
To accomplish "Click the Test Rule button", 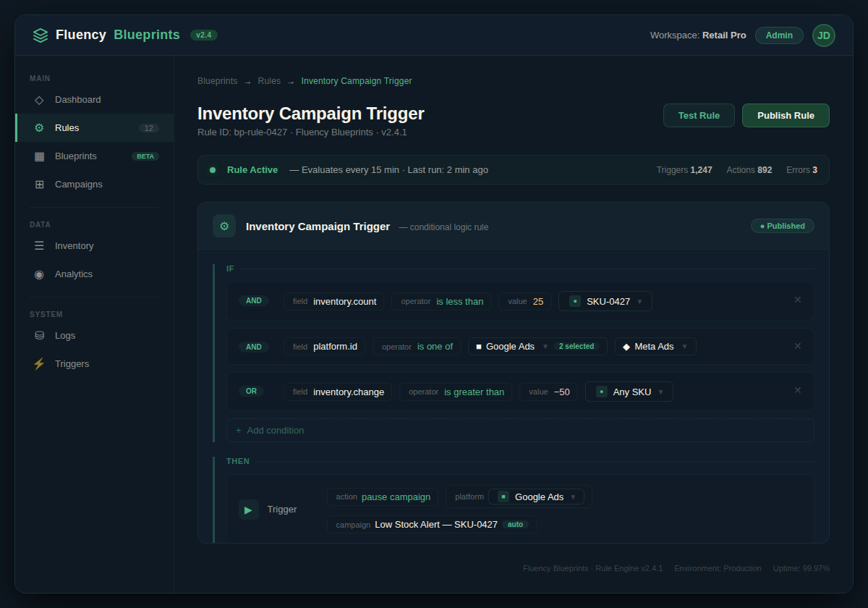I will point(699,116).
